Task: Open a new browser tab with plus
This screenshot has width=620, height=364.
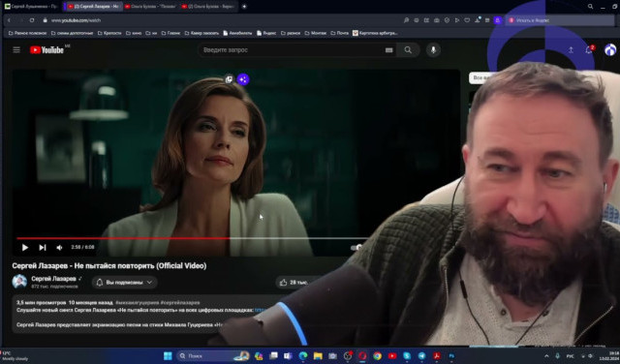Action: click(x=244, y=7)
